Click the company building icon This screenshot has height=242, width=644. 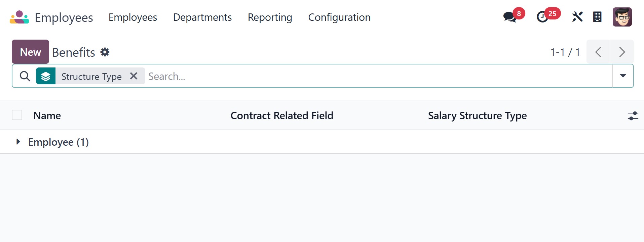click(x=597, y=17)
